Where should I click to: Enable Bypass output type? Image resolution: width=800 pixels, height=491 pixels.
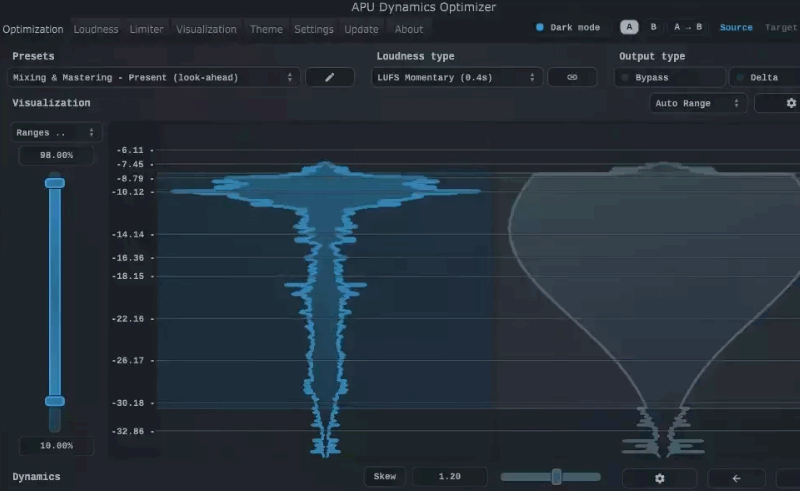tap(669, 77)
